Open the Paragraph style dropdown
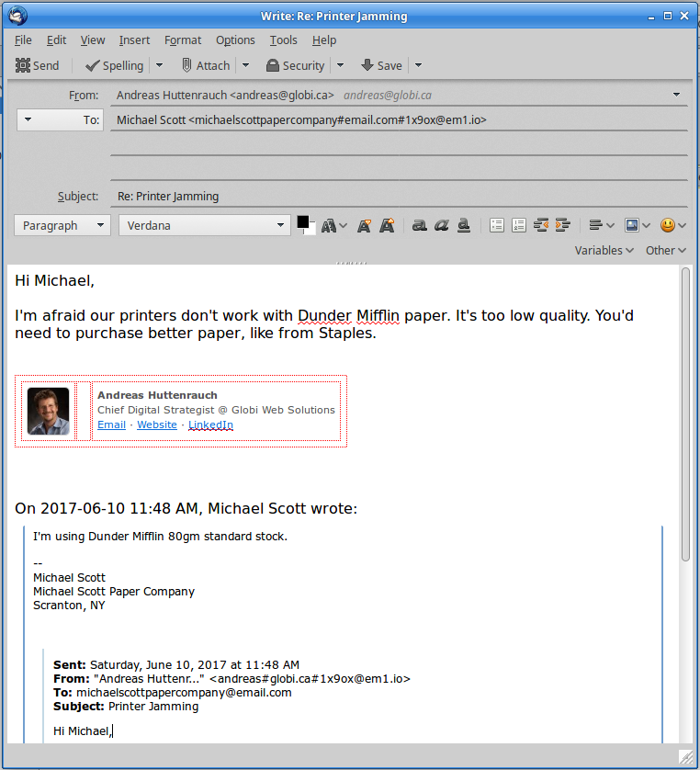The height and width of the screenshot is (770, 700). point(62,225)
